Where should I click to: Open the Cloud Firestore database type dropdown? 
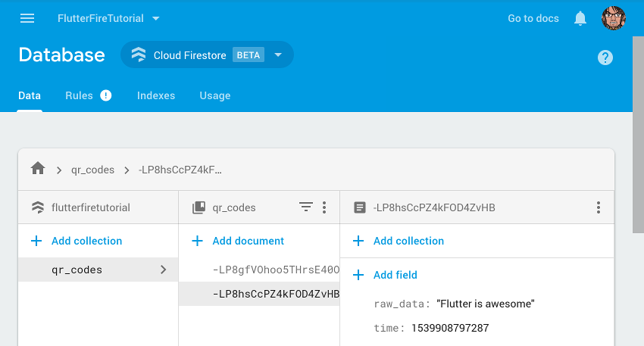pos(278,55)
